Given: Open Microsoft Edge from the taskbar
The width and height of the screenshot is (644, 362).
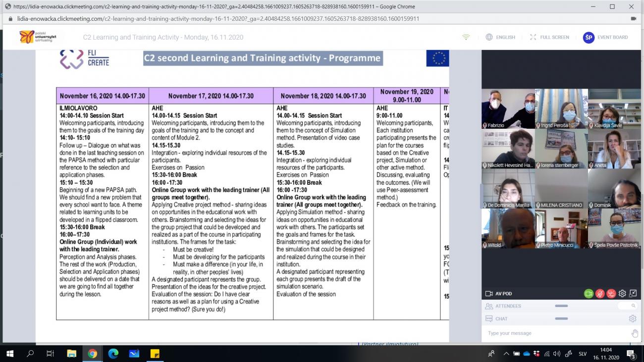Looking at the screenshot, I should 113,354.
